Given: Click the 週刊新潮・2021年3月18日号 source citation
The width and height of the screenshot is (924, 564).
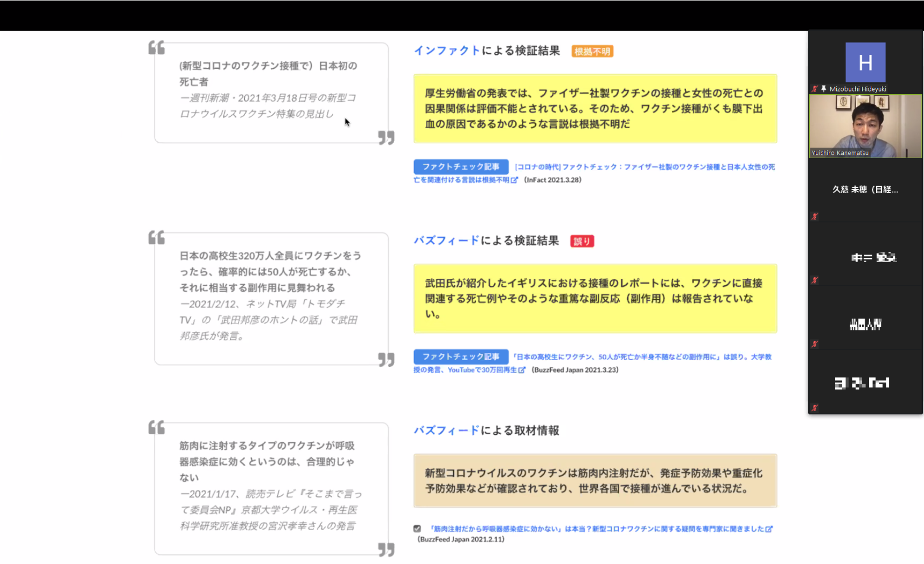Looking at the screenshot, I should point(268,106).
